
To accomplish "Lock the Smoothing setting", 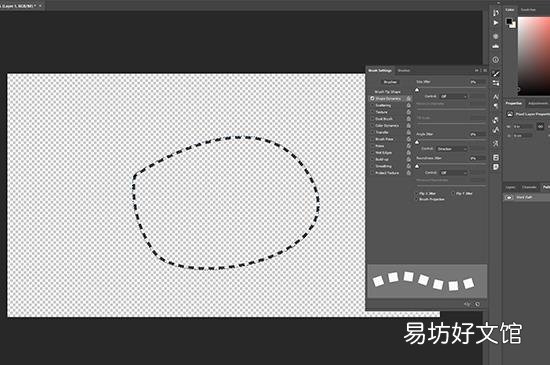I will point(409,166).
